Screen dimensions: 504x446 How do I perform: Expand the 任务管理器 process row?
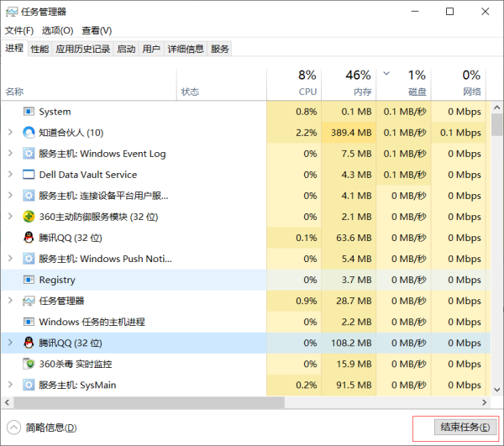pos(10,301)
